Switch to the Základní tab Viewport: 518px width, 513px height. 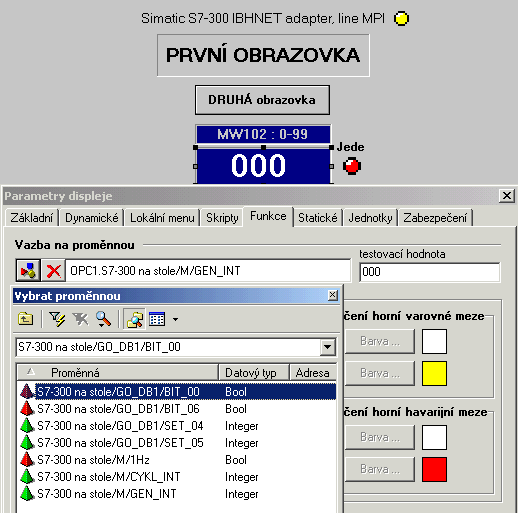click(x=31, y=218)
